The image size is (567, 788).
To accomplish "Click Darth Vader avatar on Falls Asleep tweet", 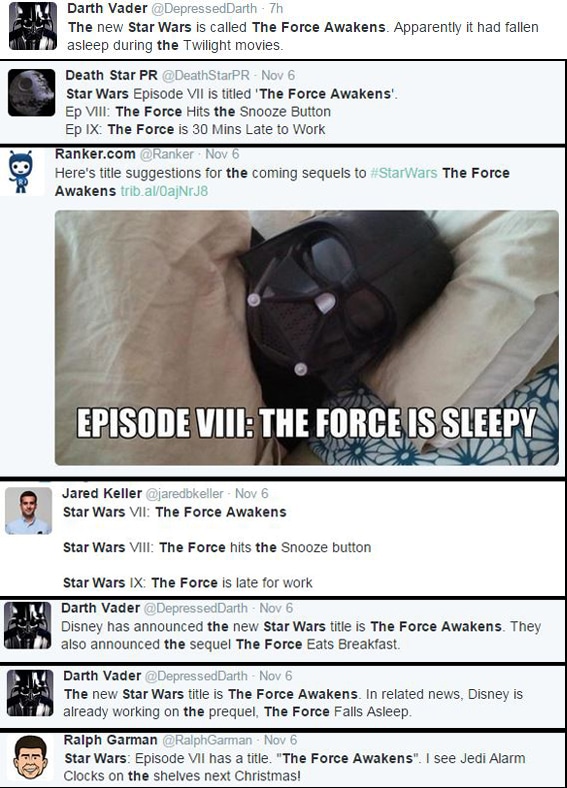I will (30, 693).
